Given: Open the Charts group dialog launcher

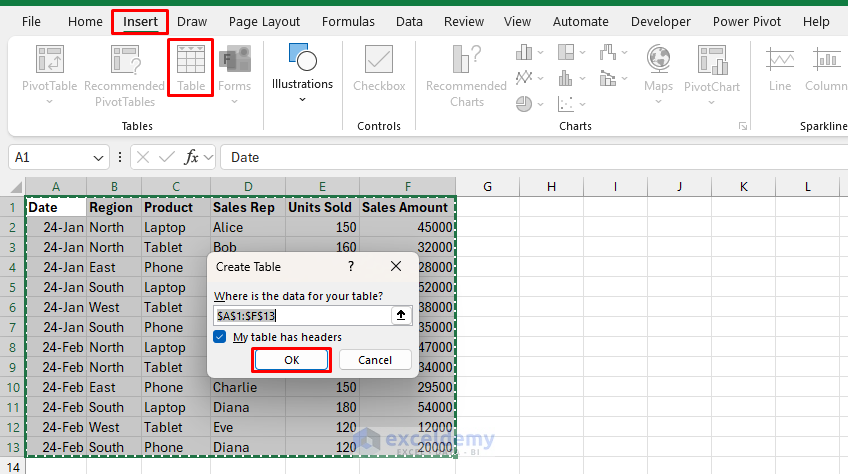Looking at the screenshot, I should pyautogui.click(x=743, y=126).
